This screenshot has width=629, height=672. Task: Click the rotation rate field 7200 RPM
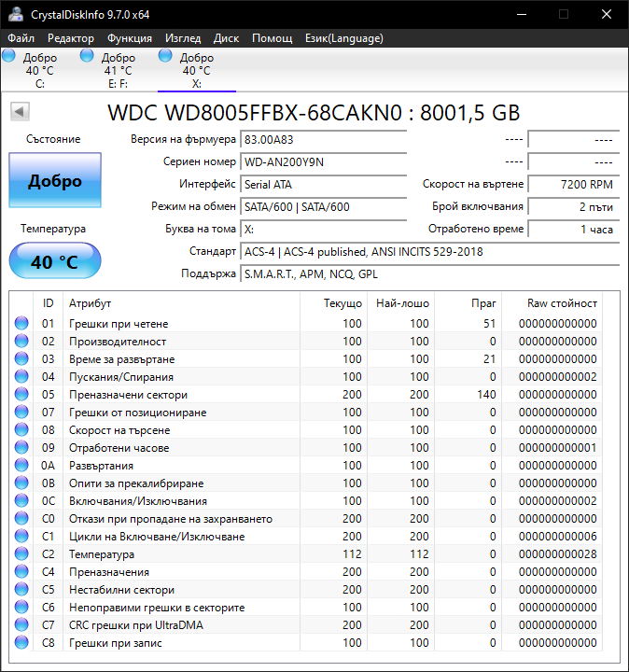(x=574, y=184)
